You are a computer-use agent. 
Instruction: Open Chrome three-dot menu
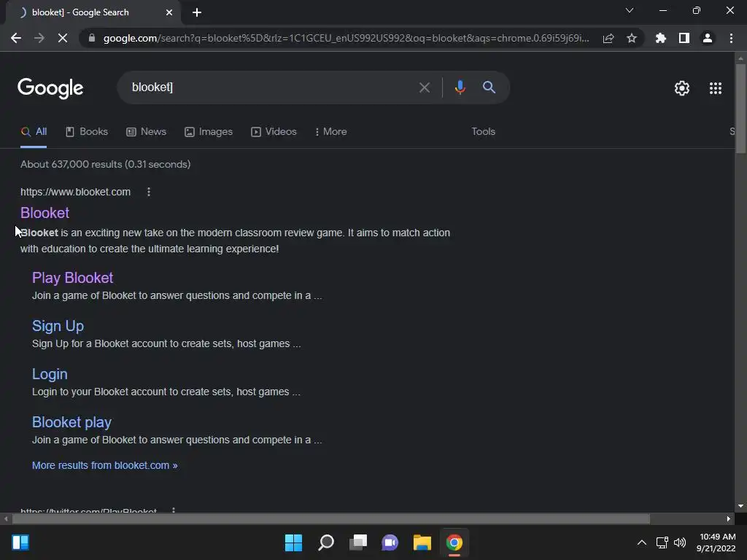pos(731,38)
